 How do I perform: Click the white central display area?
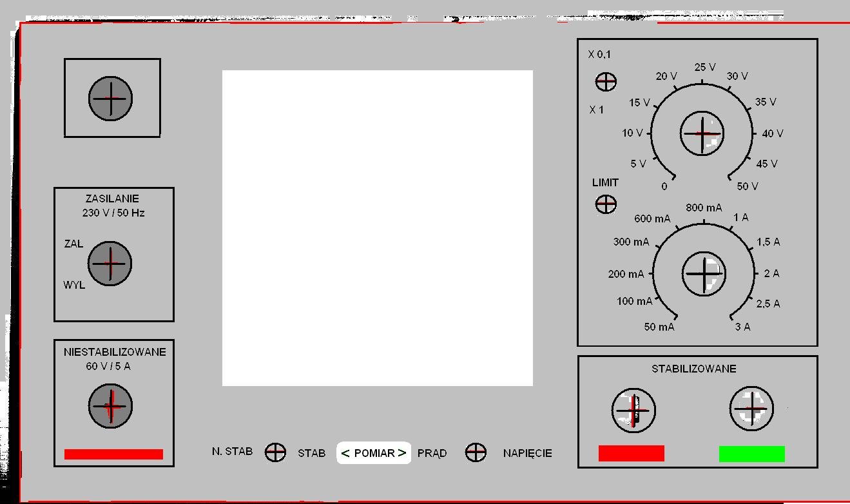[377, 228]
